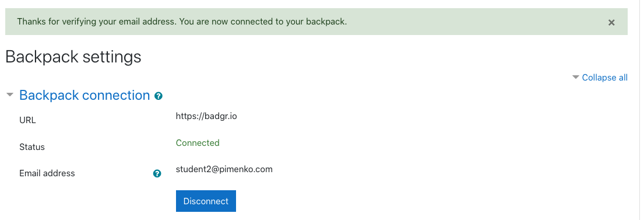Click the word Backpack in page title
The width and height of the screenshot is (644, 220).
coord(42,57)
